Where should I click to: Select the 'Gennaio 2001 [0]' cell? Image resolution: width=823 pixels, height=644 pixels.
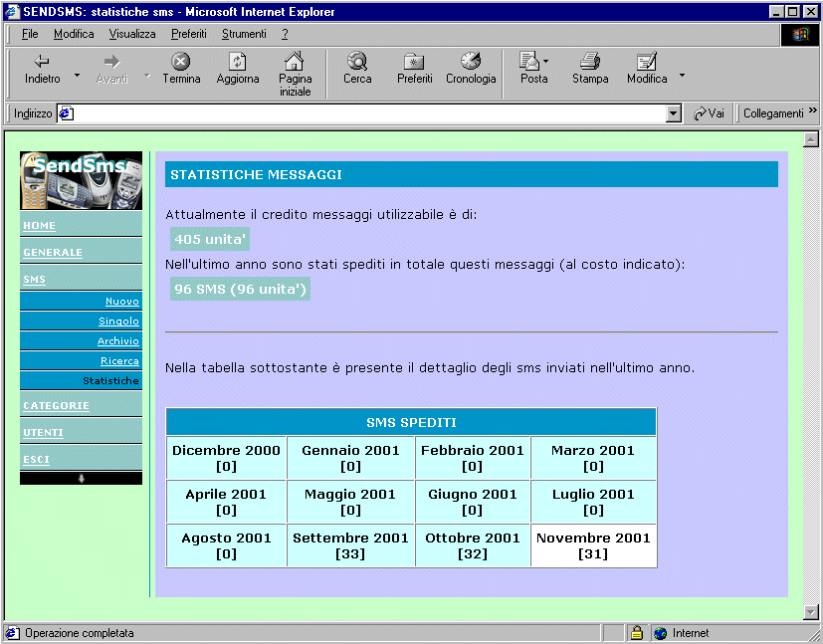pyautogui.click(x=350, y=458)
